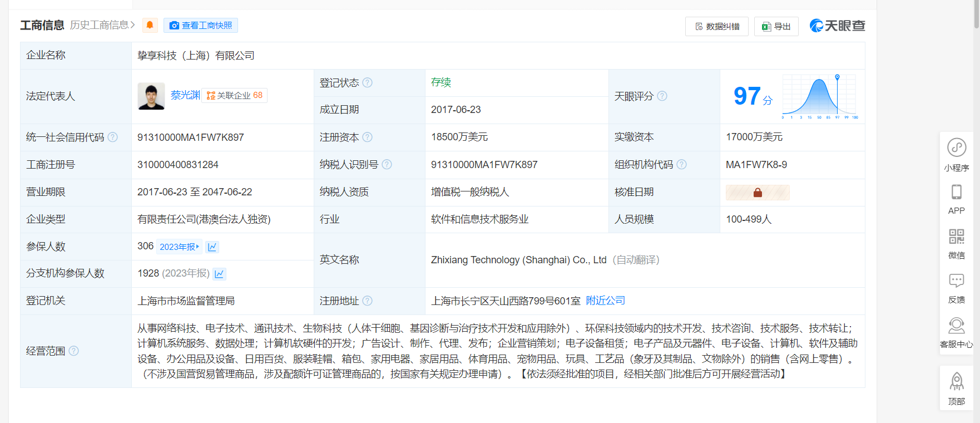Click industry 软件和信息技术服务业
The width and height of the screenshot is (980, 423).
tap(479, 219)
